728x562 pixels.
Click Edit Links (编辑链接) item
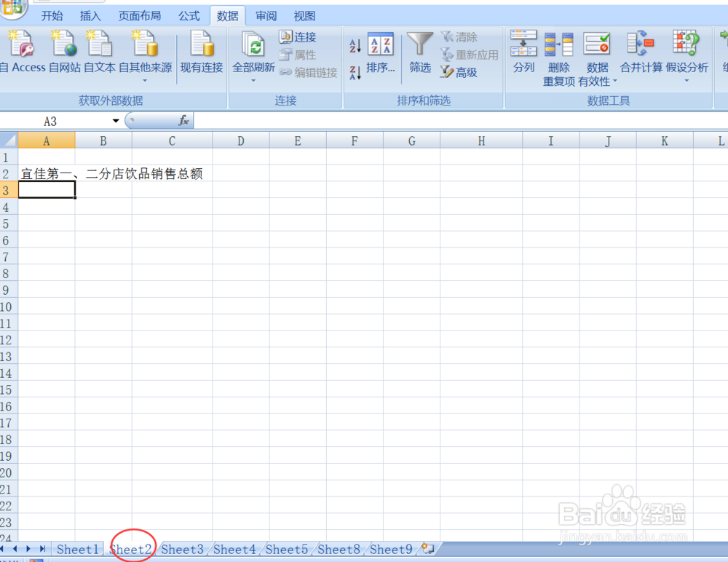[308, 73]
